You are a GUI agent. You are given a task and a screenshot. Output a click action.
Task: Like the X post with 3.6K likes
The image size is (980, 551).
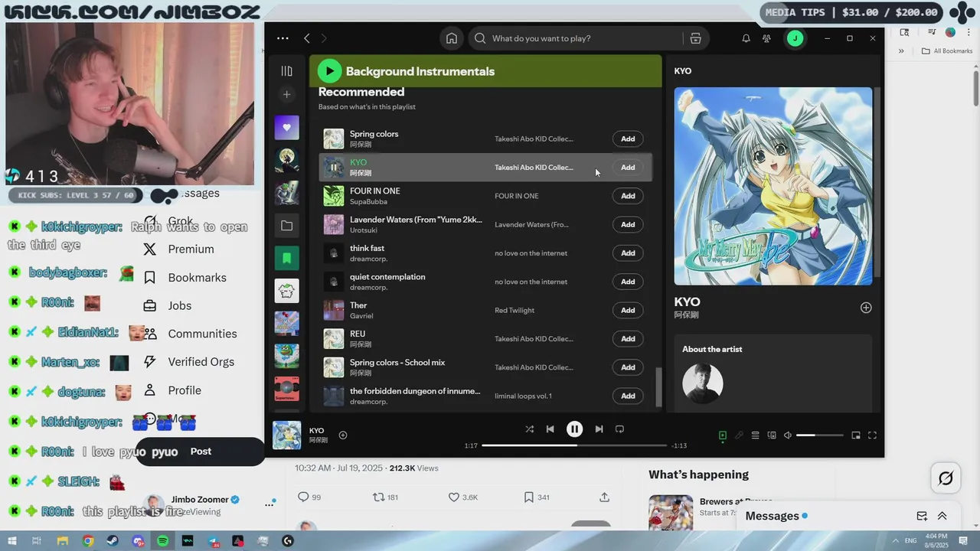click(x=462, y=497)
